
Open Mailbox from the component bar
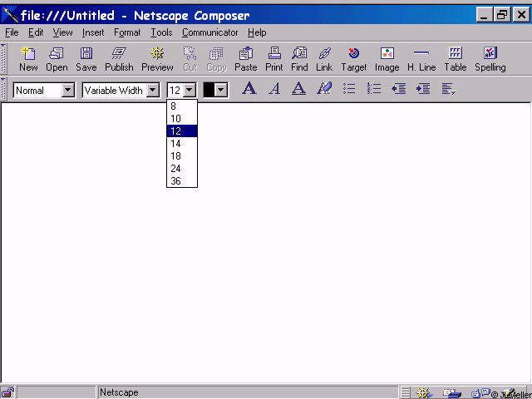pyautogui.click(x=451, y=393)
